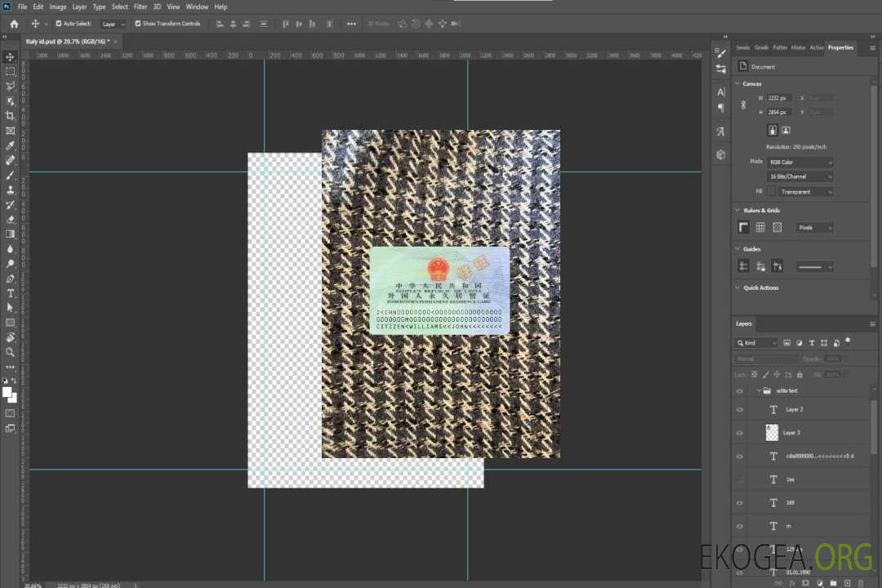Viewport: 882px width, 588px height.
Task: Select the Rectangular Marquee tool
Action: (11, 71)
